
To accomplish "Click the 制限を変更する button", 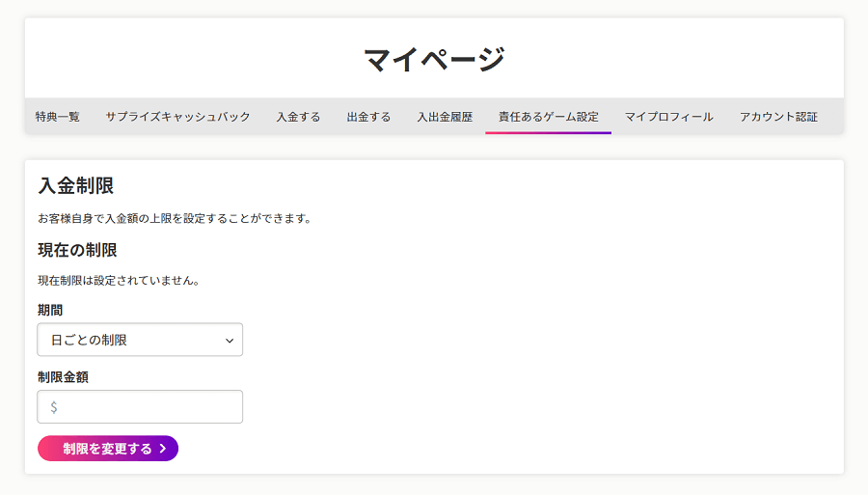I will 108,449.
